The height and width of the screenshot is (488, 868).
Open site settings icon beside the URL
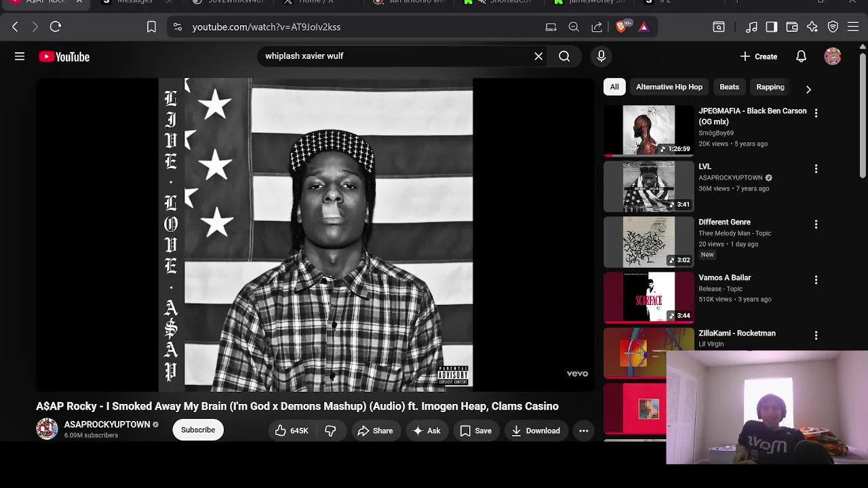(x=178, y=27)
